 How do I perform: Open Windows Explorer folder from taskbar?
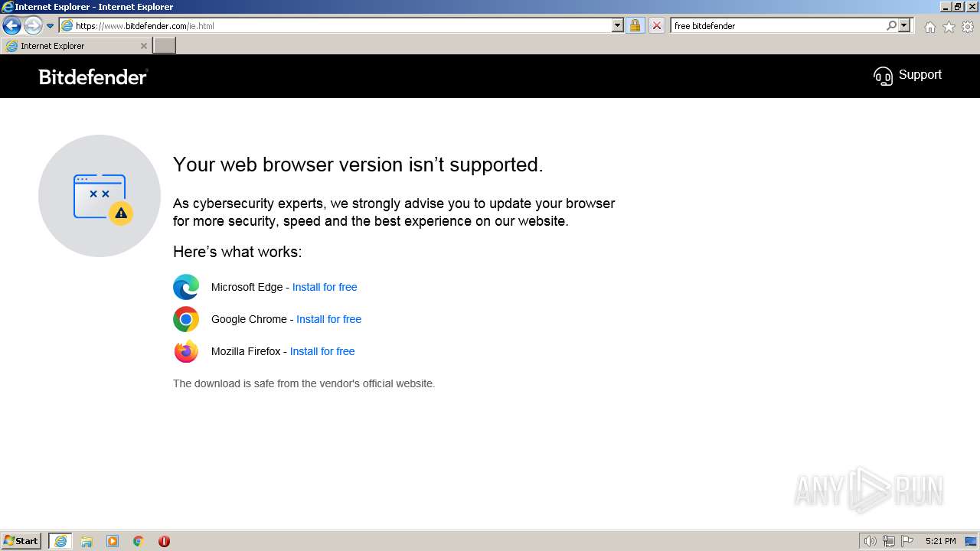point(87,541)
